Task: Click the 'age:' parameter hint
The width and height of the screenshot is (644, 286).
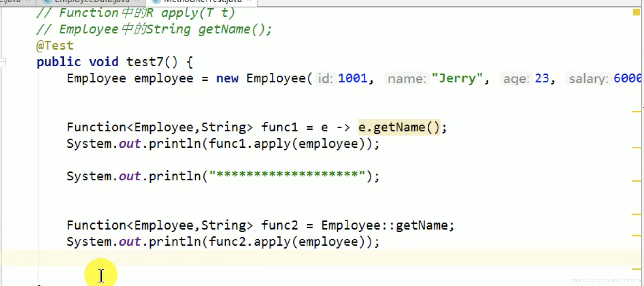Action: [x=516, y=78]
